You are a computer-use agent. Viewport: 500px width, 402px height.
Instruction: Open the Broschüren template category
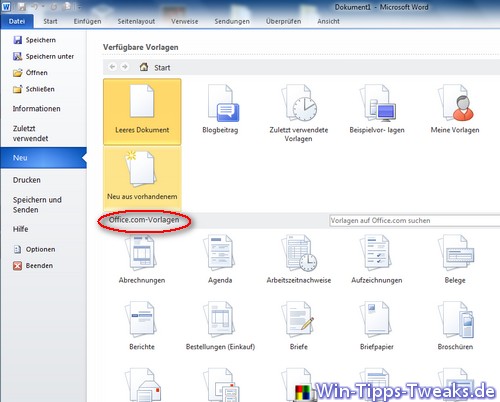(x=455, y=326)
